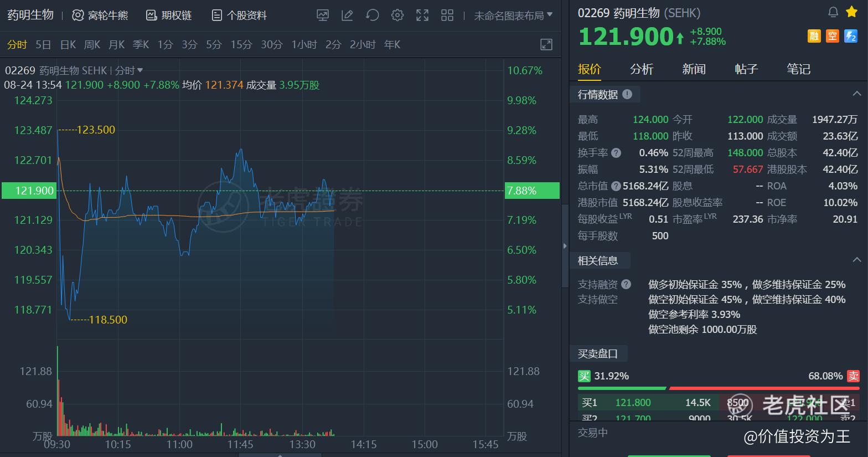Click the 买卖盘口 section header

click(x=598, y=353)
